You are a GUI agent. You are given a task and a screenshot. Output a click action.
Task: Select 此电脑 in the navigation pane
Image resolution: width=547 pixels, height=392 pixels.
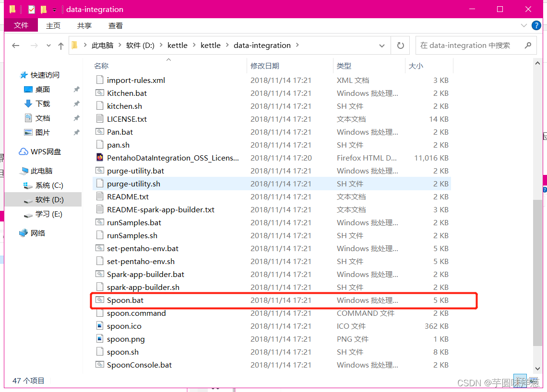click(42, 171)
